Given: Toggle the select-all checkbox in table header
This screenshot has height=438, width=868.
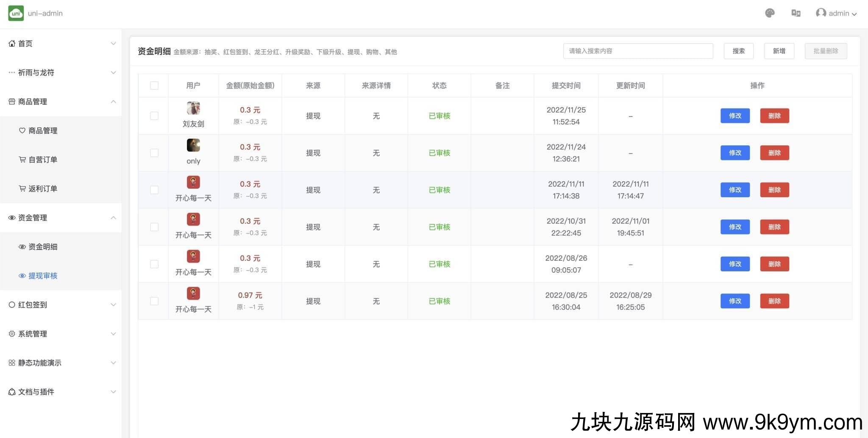Looking at the screenshot, I should (x=154, y=86).
